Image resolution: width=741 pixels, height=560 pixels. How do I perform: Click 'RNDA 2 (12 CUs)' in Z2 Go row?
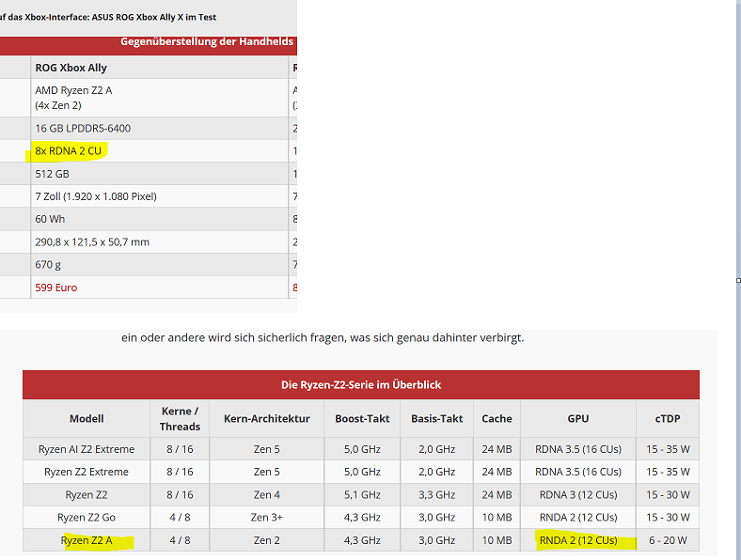point(578,518)
